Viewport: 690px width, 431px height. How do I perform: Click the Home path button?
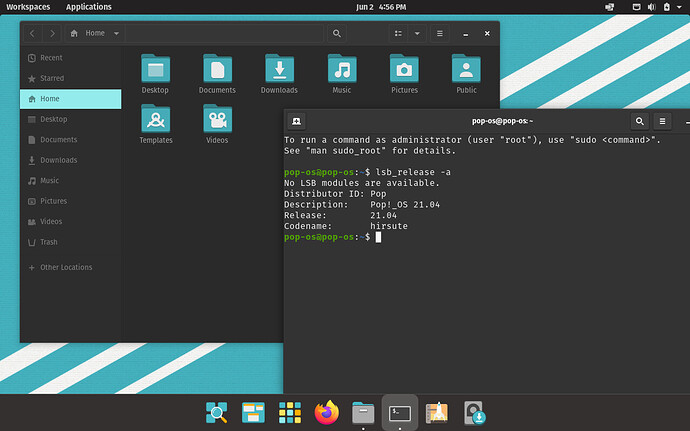coord(95,33)
